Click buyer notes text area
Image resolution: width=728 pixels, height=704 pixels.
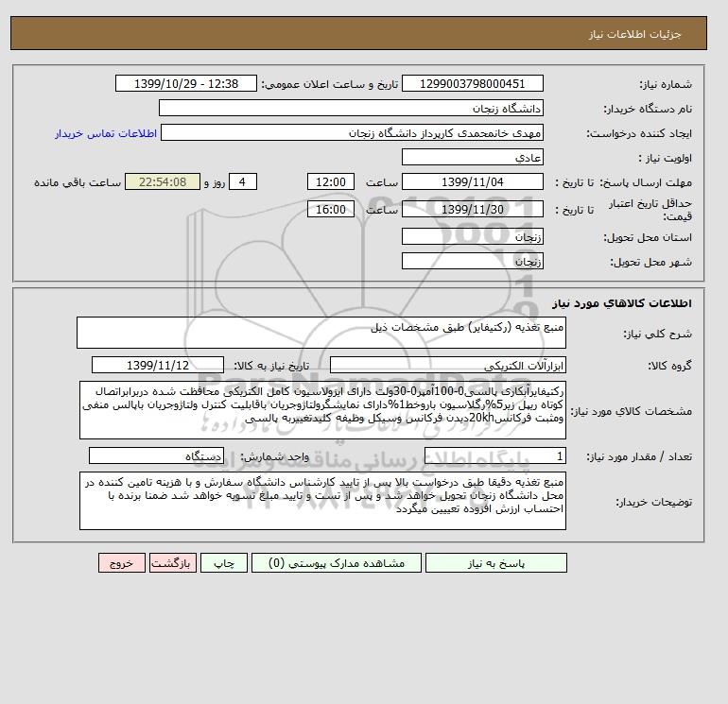pyautogui.click(x=322, y=501)
